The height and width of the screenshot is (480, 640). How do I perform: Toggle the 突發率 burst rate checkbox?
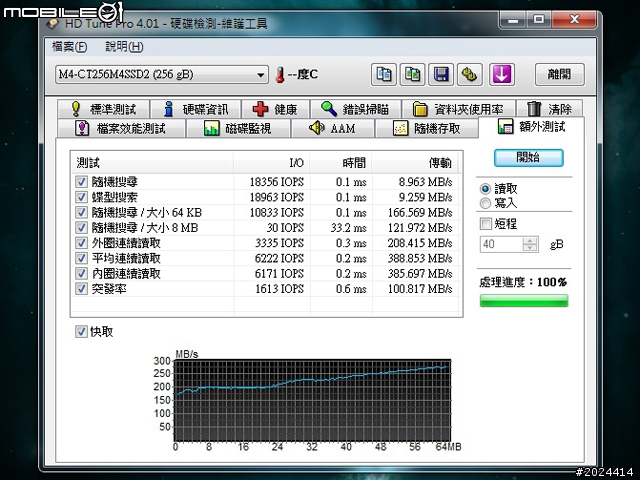pos(81,289)
